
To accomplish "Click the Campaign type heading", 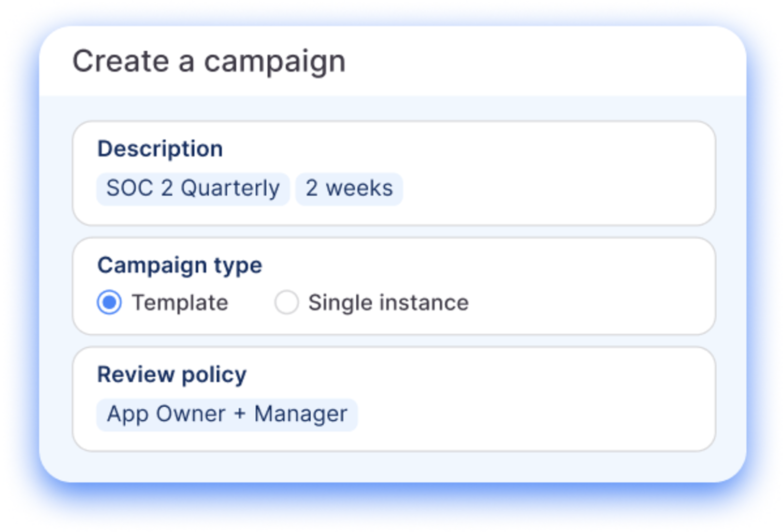I will [x=180, y=265].
